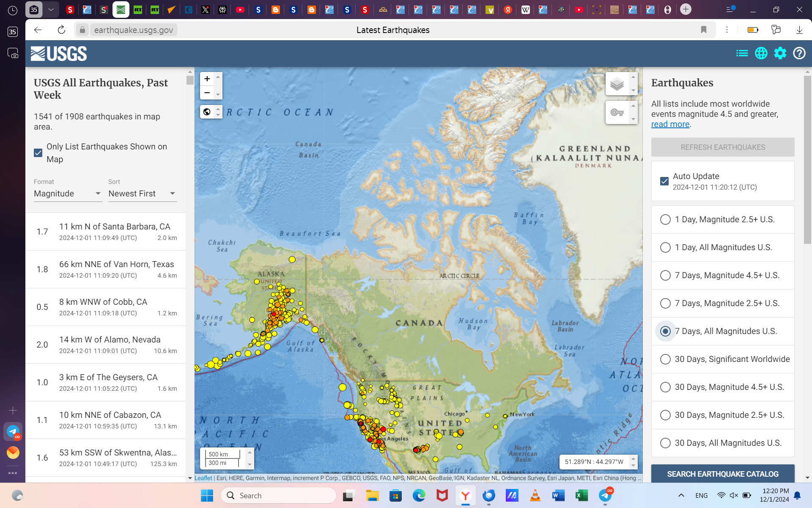Open the read more link
Screen dimensions: 812x508
click(x=670, y=124)
